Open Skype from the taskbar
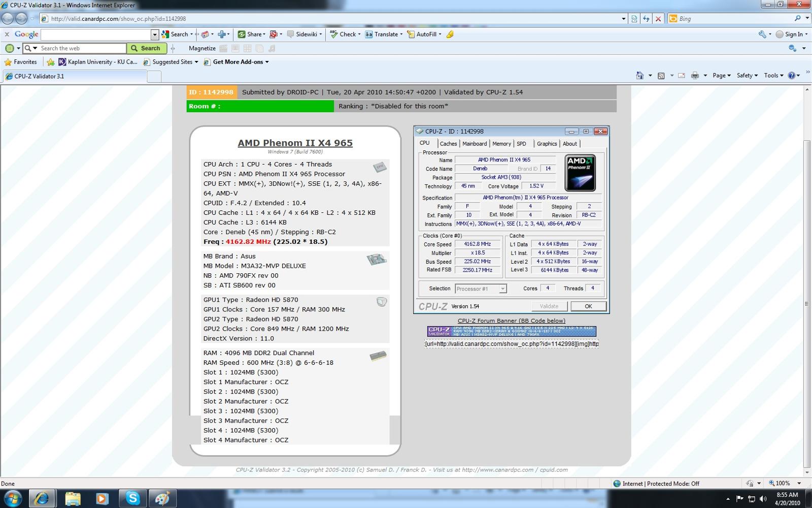Viewport: 812px width, 508px height. coord(132,498)
